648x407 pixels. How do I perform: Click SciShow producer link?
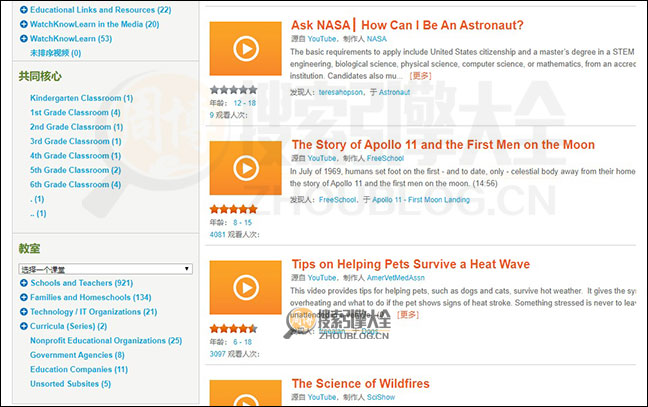[381, 397]
